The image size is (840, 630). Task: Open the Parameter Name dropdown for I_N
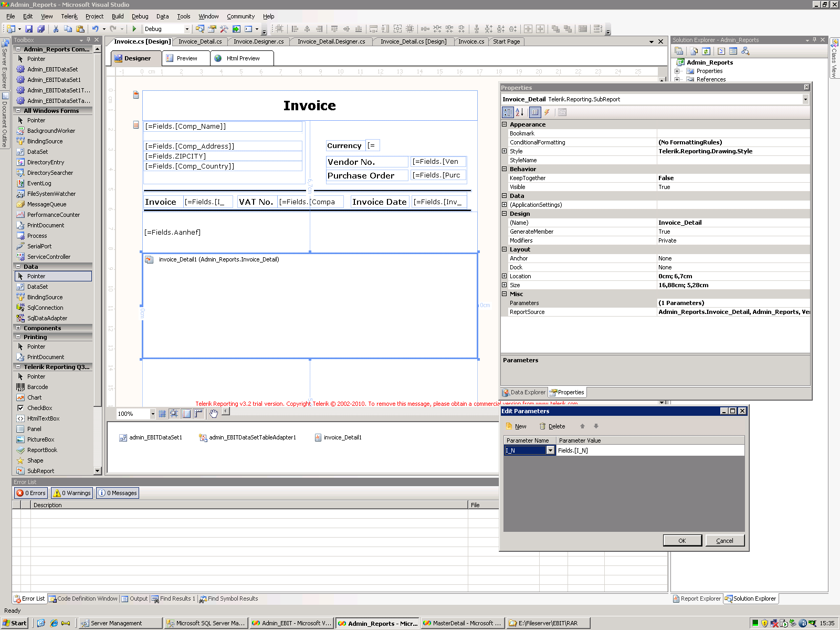tap(550, 450)
